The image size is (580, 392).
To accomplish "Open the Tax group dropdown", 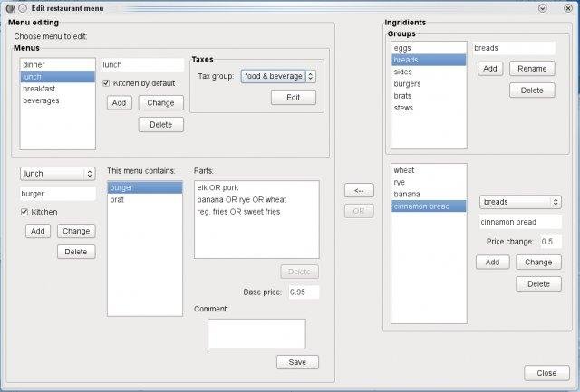I will point(278,77).
